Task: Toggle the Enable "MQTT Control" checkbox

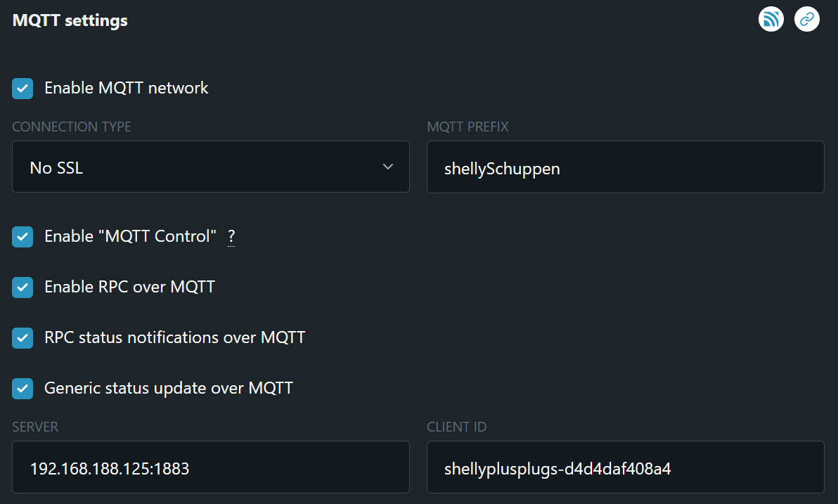Action: (x=22, y=237)
